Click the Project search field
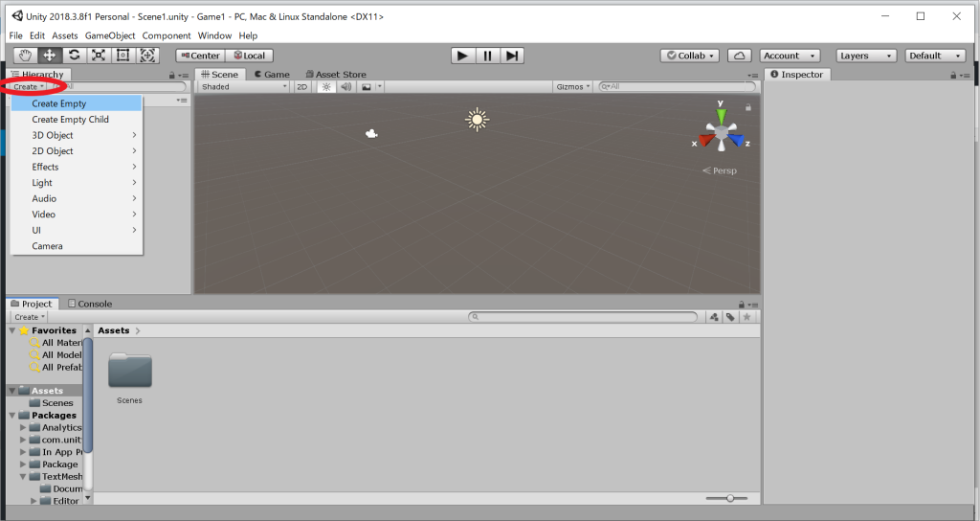Viewport: 980px width, 521px height. click(x=583, y=317)
